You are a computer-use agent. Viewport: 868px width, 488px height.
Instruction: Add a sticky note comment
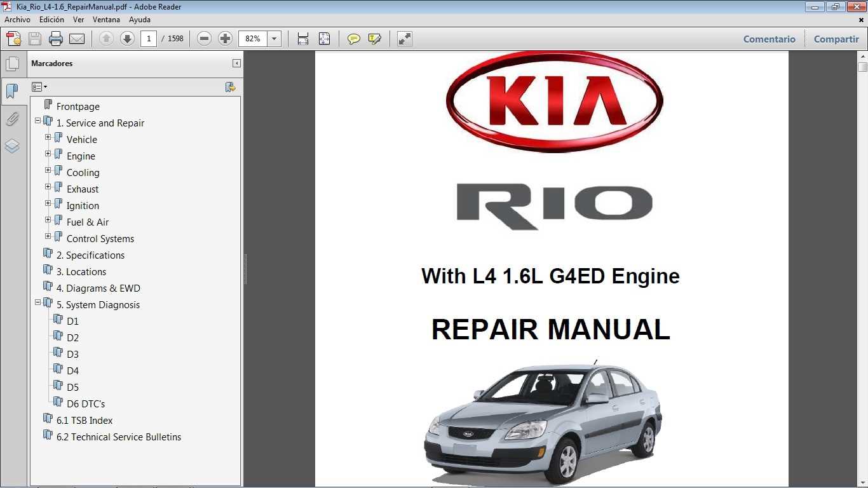click(x=354, y=39)
